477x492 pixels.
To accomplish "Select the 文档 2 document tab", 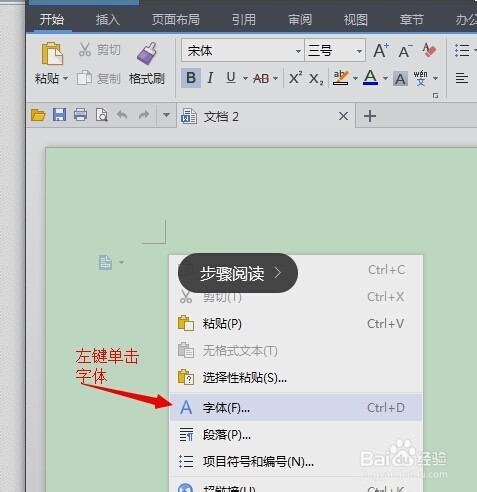I will 266,116.
